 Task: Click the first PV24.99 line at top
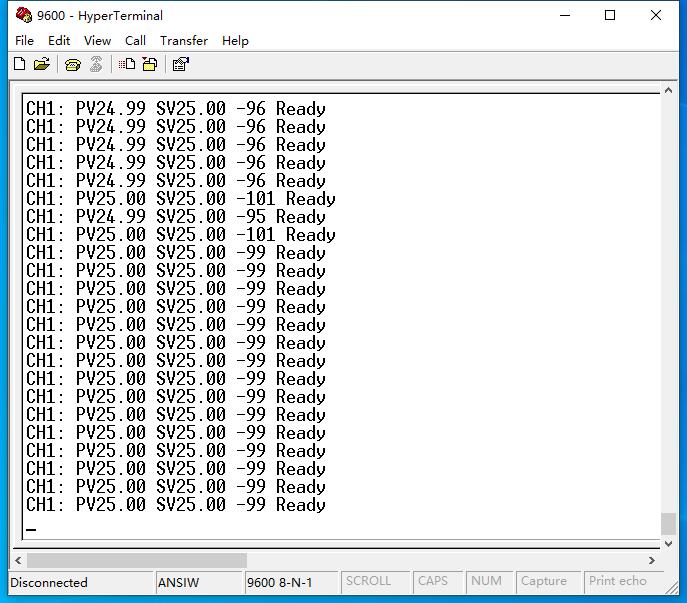click(x=176, y=109)
